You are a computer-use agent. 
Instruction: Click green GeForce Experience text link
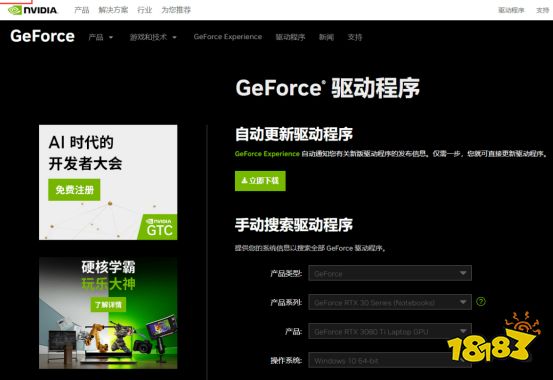click(x=267, y=154)
